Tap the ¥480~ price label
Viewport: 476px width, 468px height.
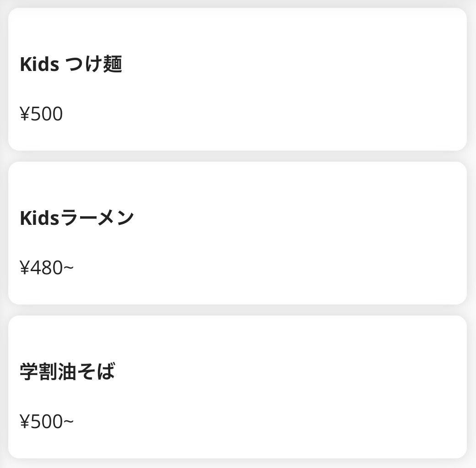pyautogui.click(x=47, y=268)
